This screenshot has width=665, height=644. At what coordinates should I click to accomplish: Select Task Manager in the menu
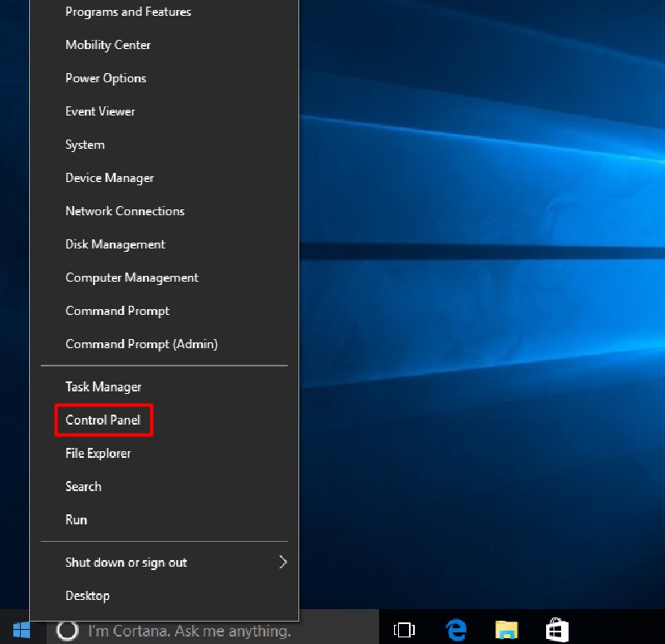click(103, 387)
